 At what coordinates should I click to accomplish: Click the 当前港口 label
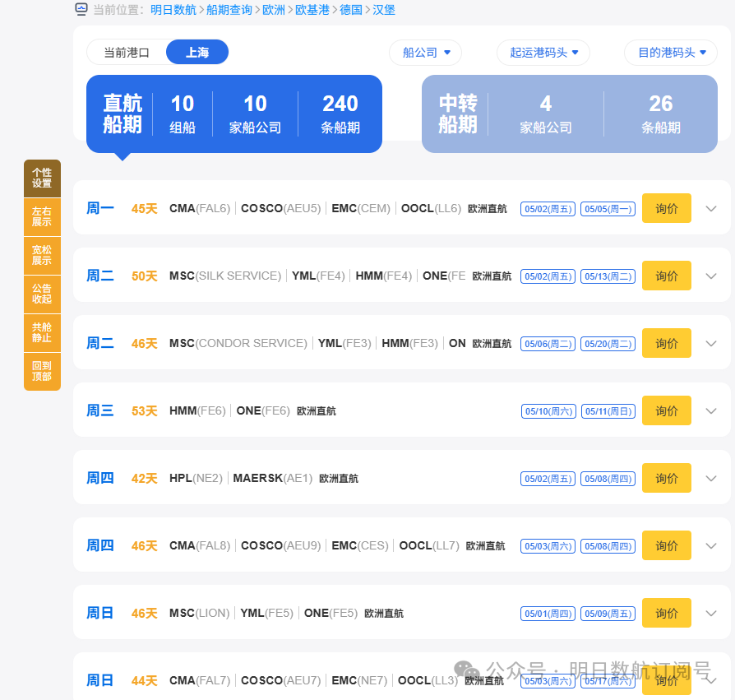127,53
